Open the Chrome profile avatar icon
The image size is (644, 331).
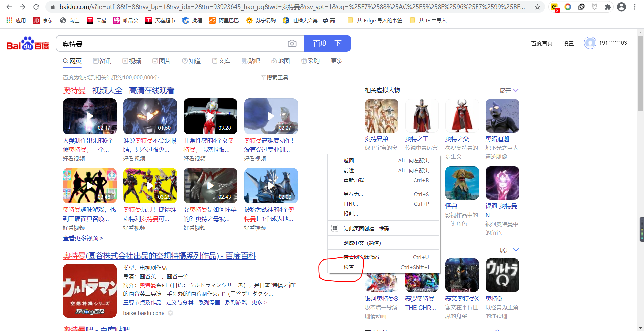(x=621, y=7)
